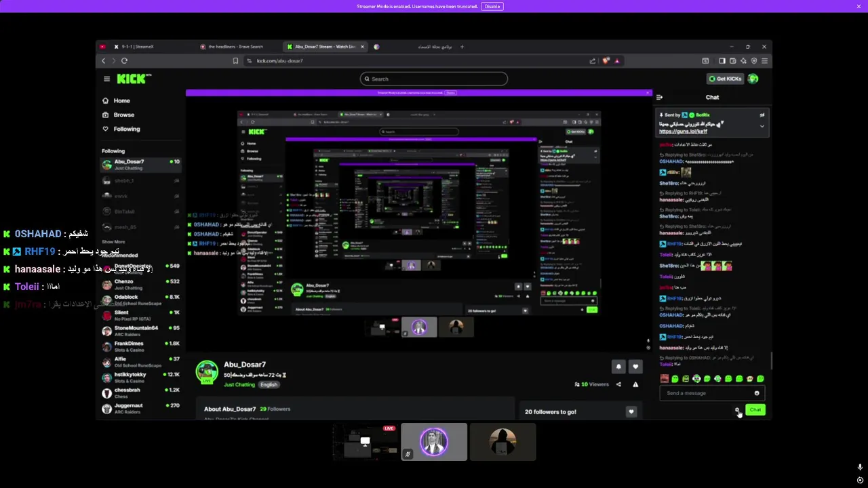
Task: Click the kick.com/abu-dosar7 address bar
Action: click(279, 61)
